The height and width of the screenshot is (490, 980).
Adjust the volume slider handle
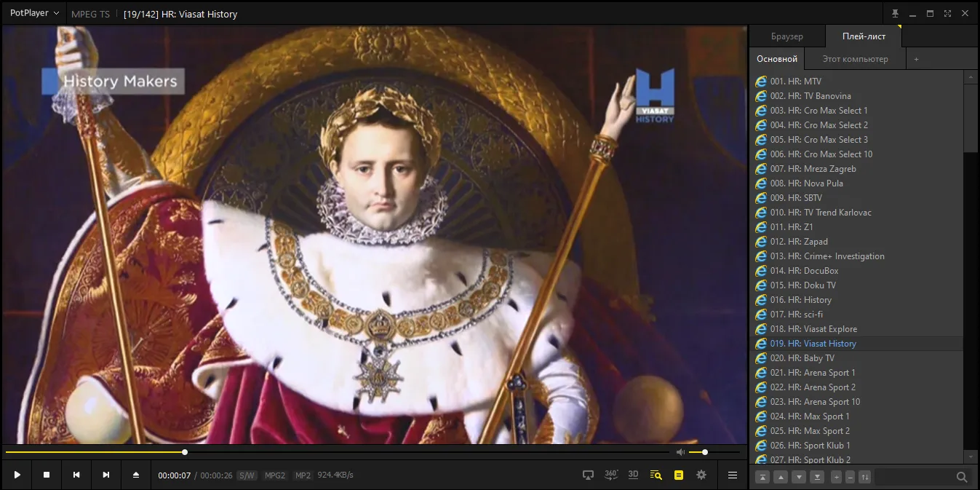[705, 452]
